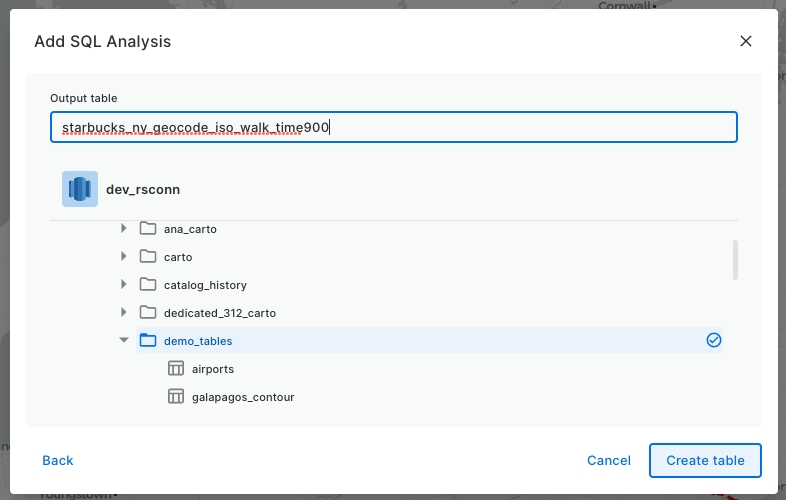Click the catalog_history folder icon
This screenshot has width=786, height=500.
pyautogui.click(x=147, y=285)
